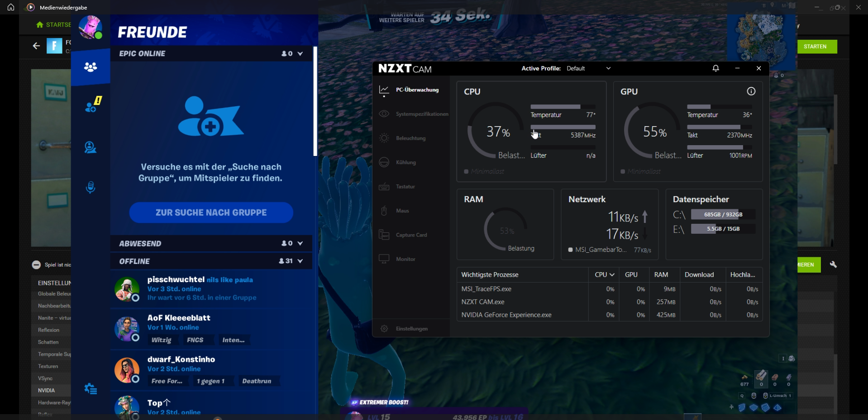Click the minimap thumbnail
868x420 pixels.
[x=762, y=37]
